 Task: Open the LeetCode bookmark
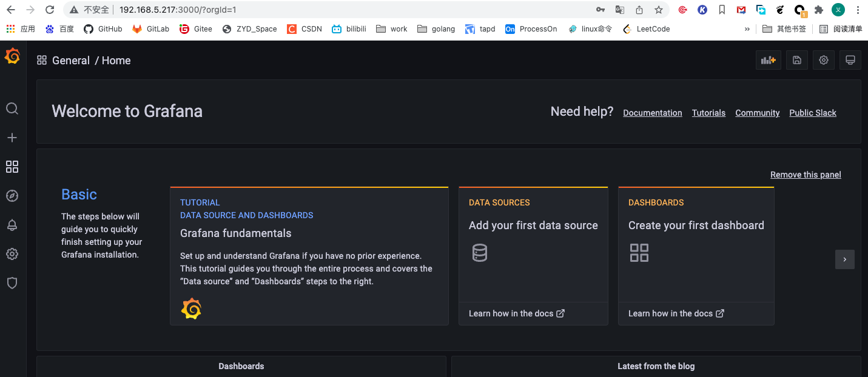point(646,29)
